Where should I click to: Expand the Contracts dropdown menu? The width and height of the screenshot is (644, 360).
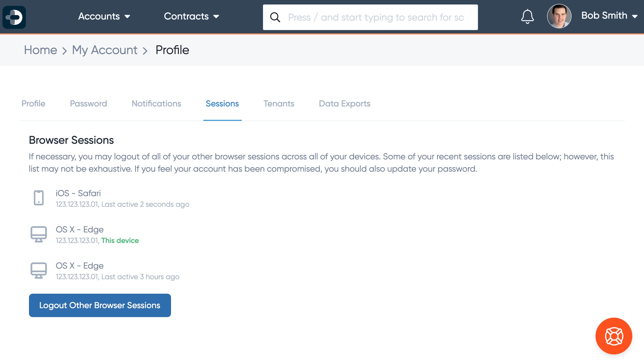192,16
